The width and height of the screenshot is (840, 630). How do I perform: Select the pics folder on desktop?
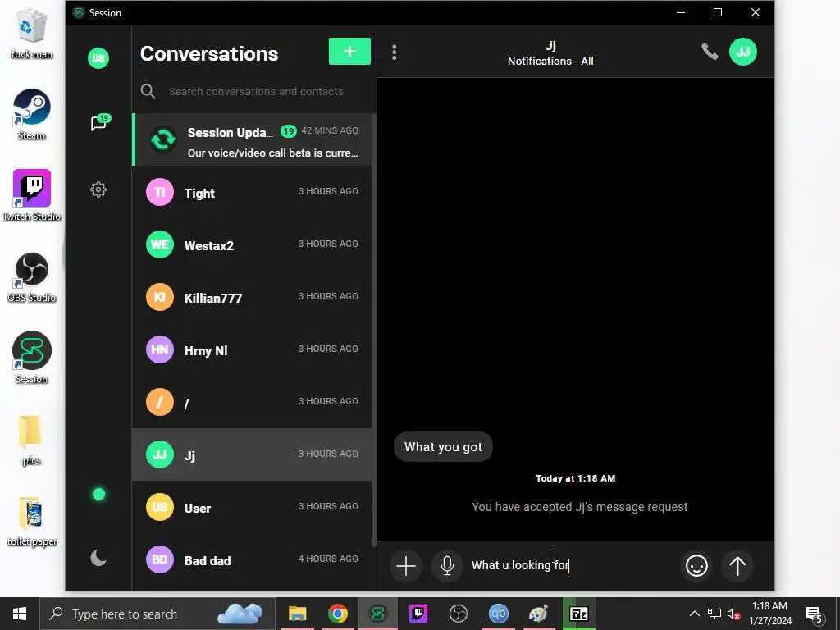[31, 441]
